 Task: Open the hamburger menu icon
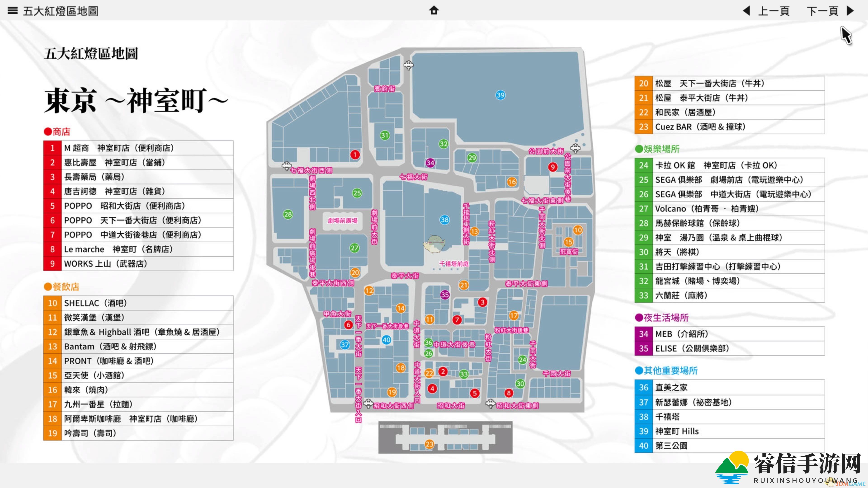(x=12, y=11)
